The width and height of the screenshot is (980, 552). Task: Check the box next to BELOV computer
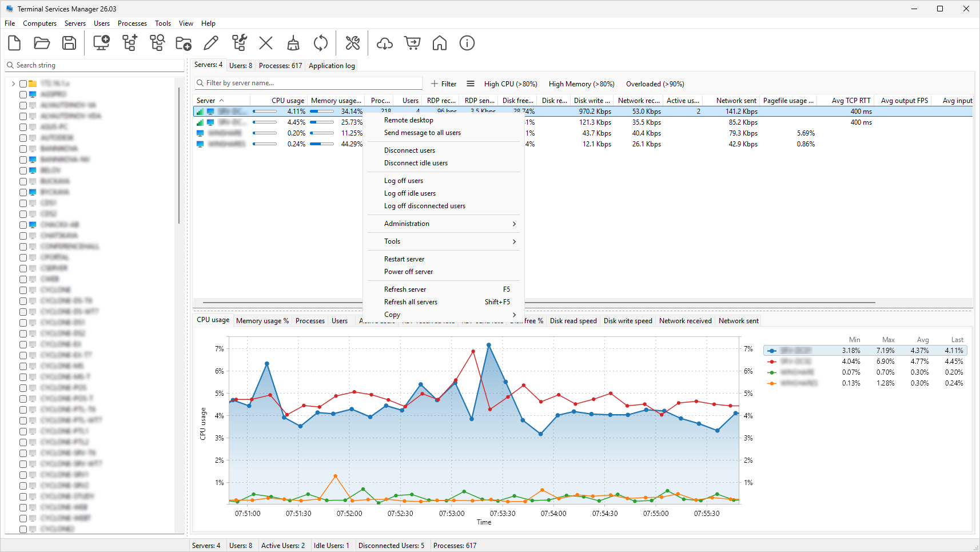pyautogui.click(x=23, y=170)
